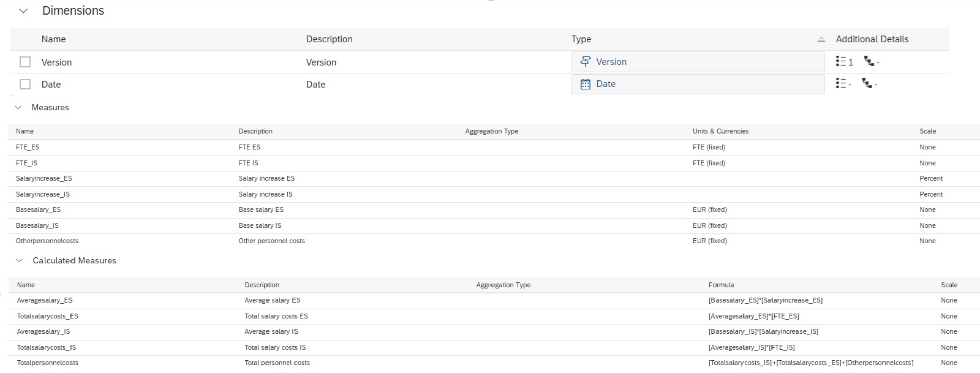Click the property list icon in Date row
The width and height of the screenshot is (980, 373).
[841, 83]
